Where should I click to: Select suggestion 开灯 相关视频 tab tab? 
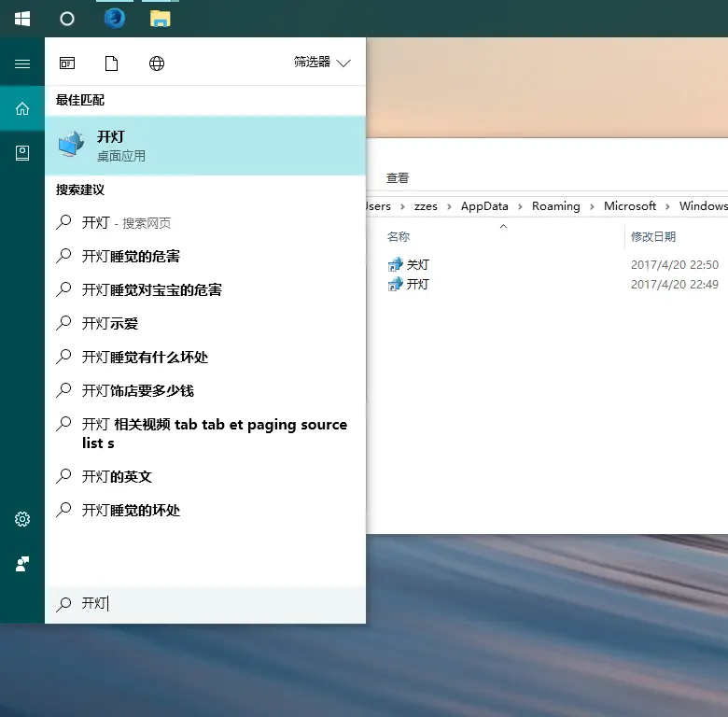click(x=205, y=434)
